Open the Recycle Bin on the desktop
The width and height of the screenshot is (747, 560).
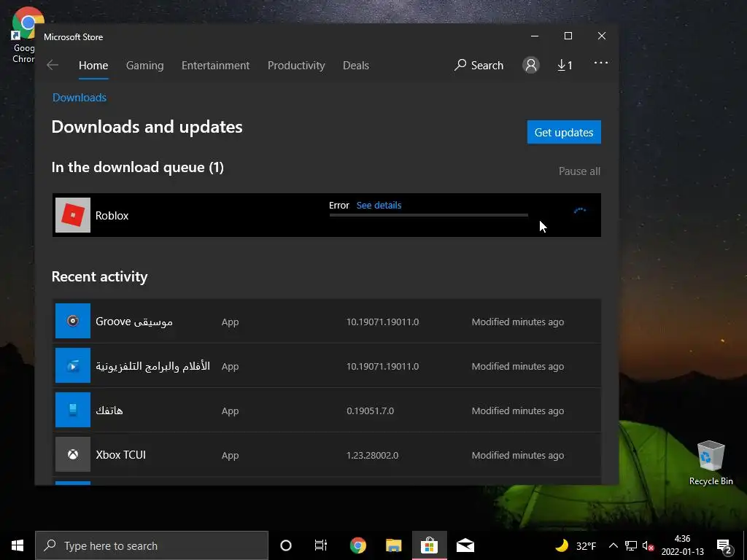tap(711, 462)
